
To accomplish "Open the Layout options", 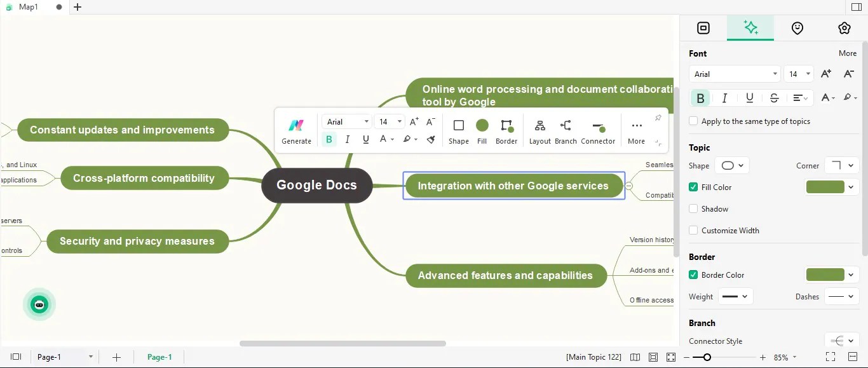I will click(x=539, y=131).
